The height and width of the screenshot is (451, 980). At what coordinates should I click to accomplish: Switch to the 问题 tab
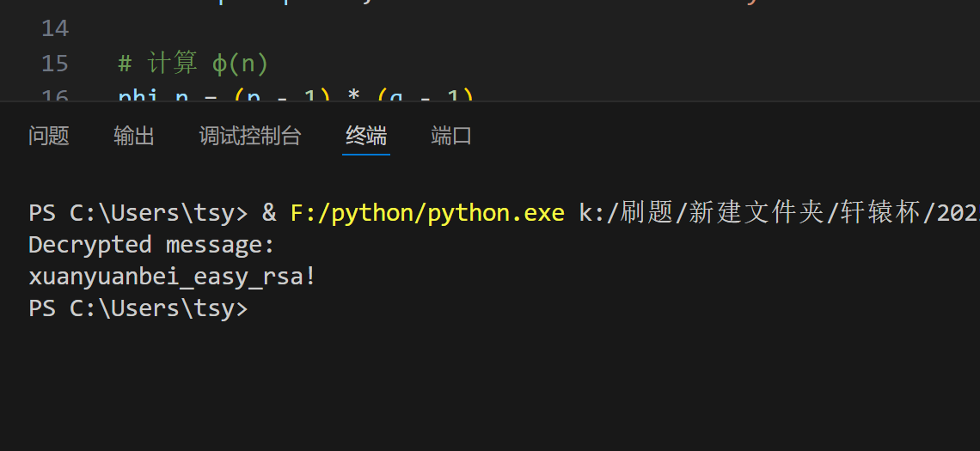coord(49,136)
